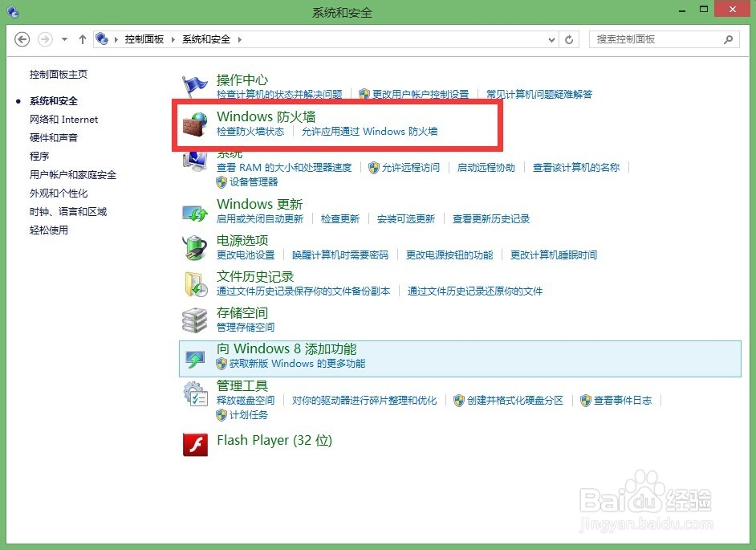Click the Action Center flag icon
The height and width of the screenshot is (550, 756).
pyautogui.click(x=195, y=87)
